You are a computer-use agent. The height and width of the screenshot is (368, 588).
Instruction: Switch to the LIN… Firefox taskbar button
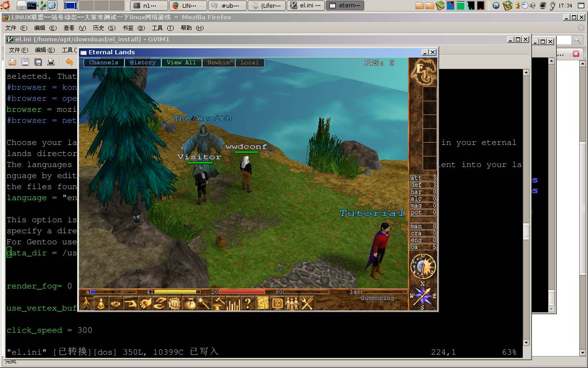[188, 6]
